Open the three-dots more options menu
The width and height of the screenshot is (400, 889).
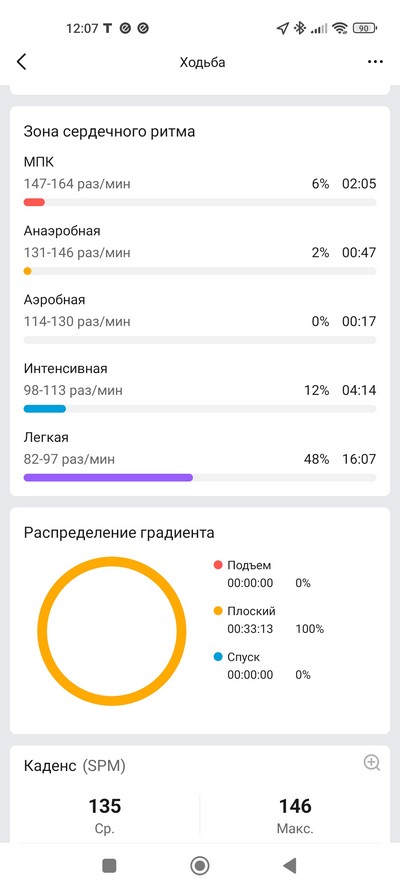pyautogui.click(x=375, y=62)
